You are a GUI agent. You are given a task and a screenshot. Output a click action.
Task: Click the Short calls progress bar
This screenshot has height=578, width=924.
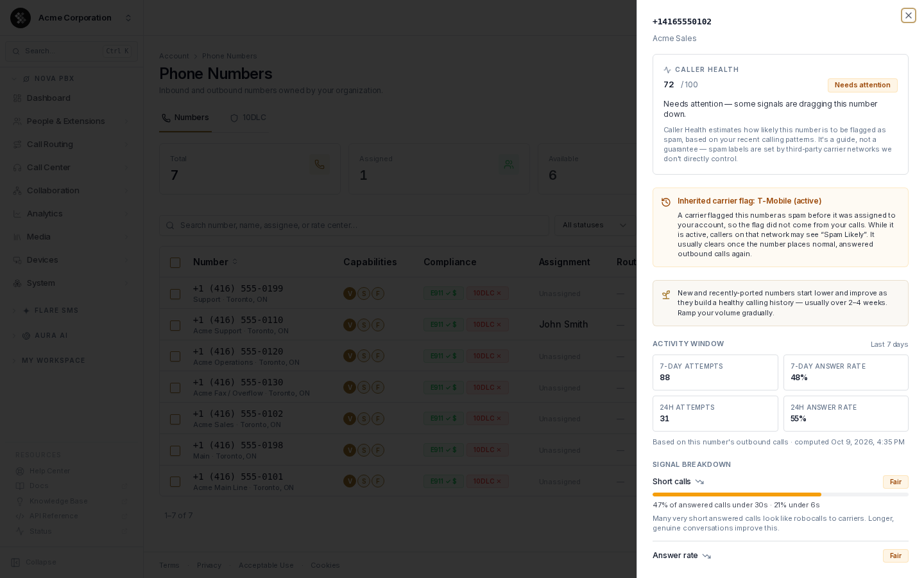click(x=780, y=495)
